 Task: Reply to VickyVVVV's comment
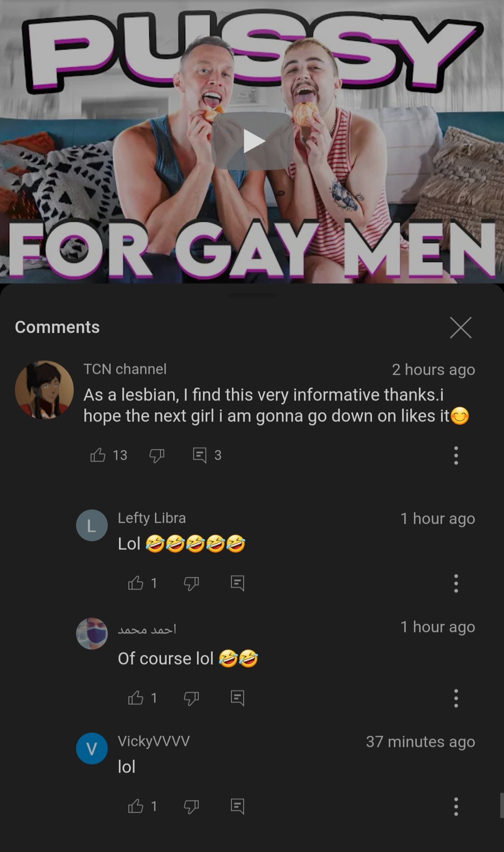tap(238, 806)
